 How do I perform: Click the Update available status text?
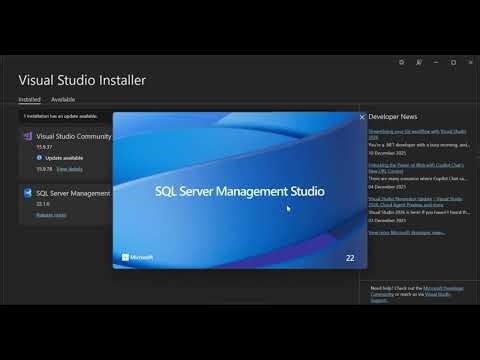(64, 158)
